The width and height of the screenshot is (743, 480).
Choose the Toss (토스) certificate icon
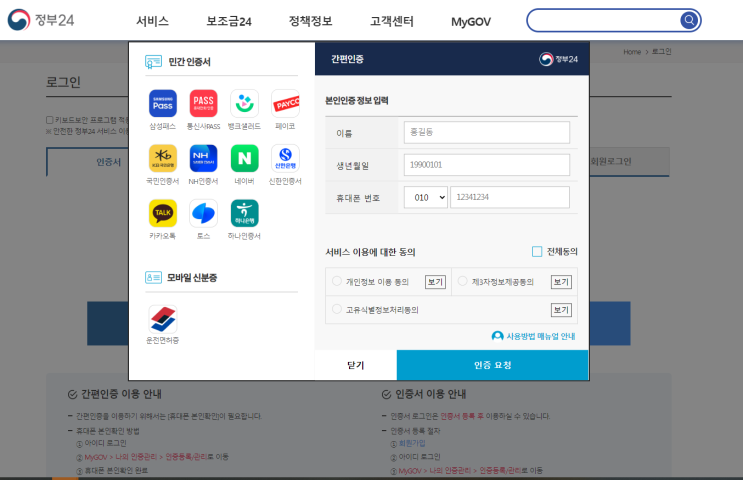pos(203,213)
